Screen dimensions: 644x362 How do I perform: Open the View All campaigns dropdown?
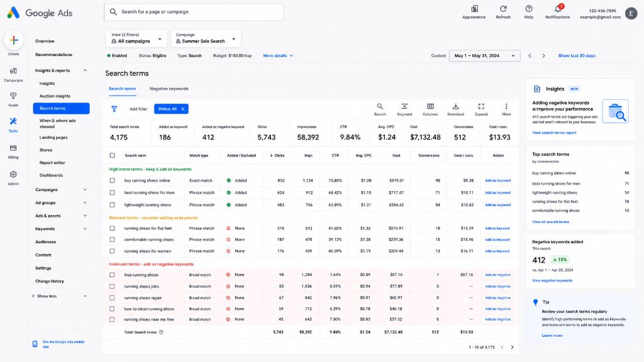click(136, 38)
